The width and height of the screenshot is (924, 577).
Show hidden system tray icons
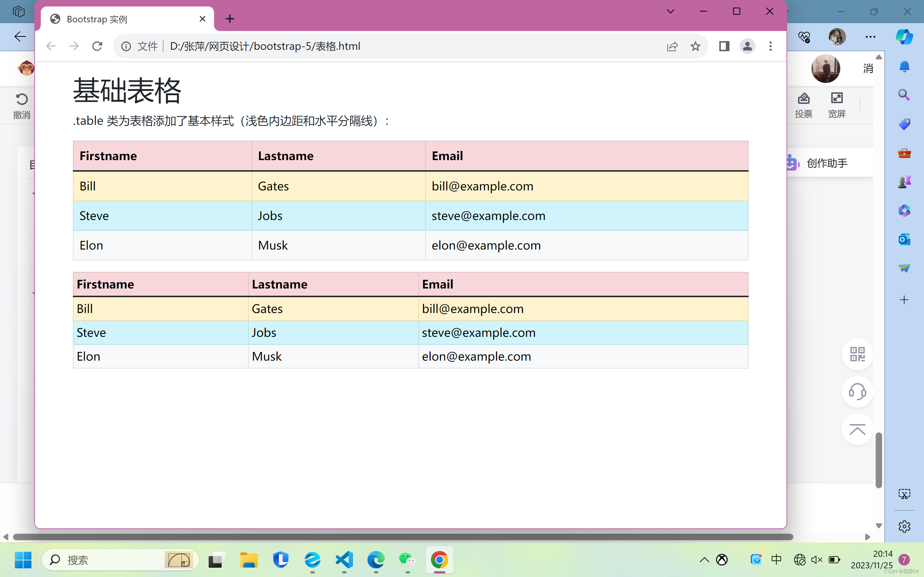704,560
